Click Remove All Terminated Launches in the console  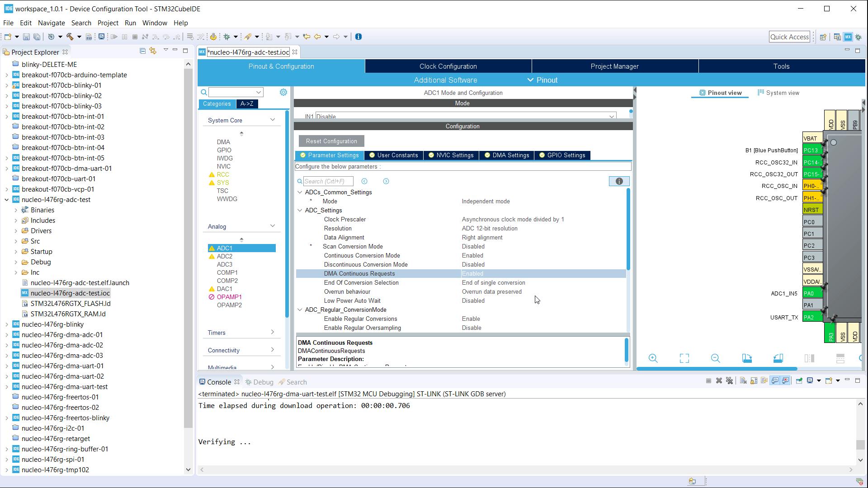pos(729,380)
